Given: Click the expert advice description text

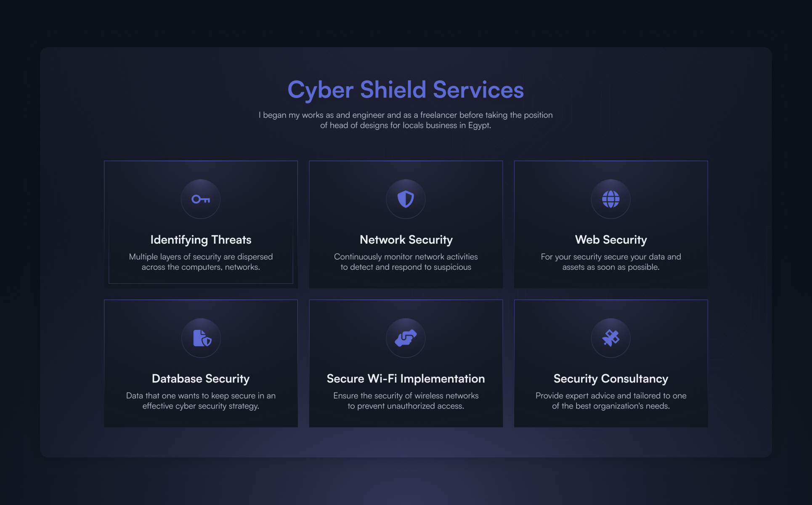Looking at the screenshot, I should [611, 401].
